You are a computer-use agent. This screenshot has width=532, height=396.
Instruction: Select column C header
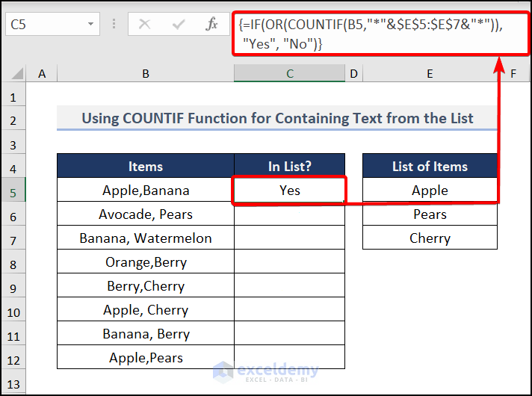coord(289,73)
